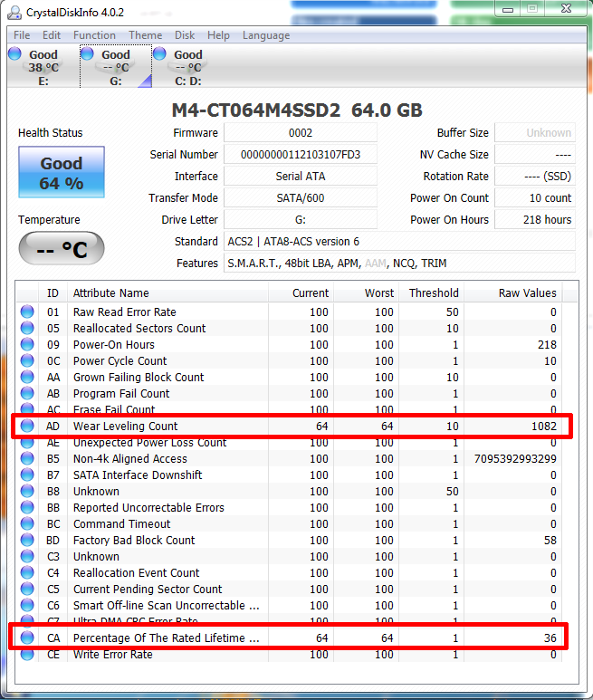Screen dimensions: 593x700
Task: Click the status orb for Command Timeout
Action: pos(27,523)
